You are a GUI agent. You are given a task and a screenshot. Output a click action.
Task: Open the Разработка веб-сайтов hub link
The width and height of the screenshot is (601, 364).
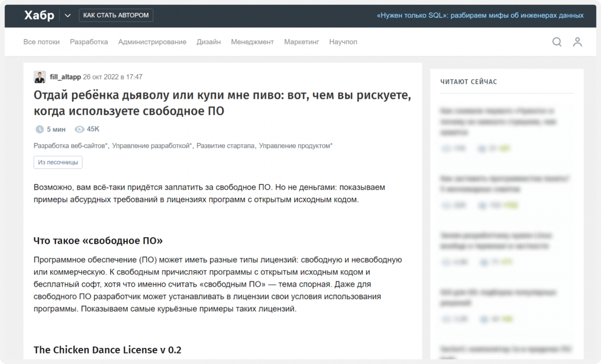70,146
